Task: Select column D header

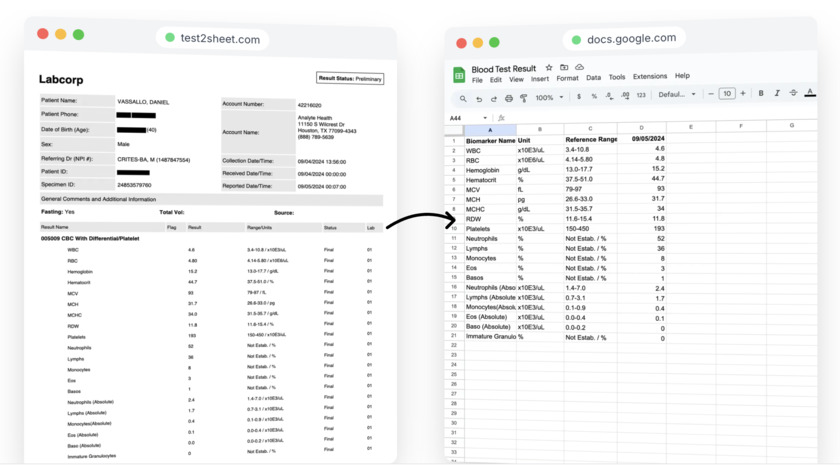Action: click(x=641, y=128)
